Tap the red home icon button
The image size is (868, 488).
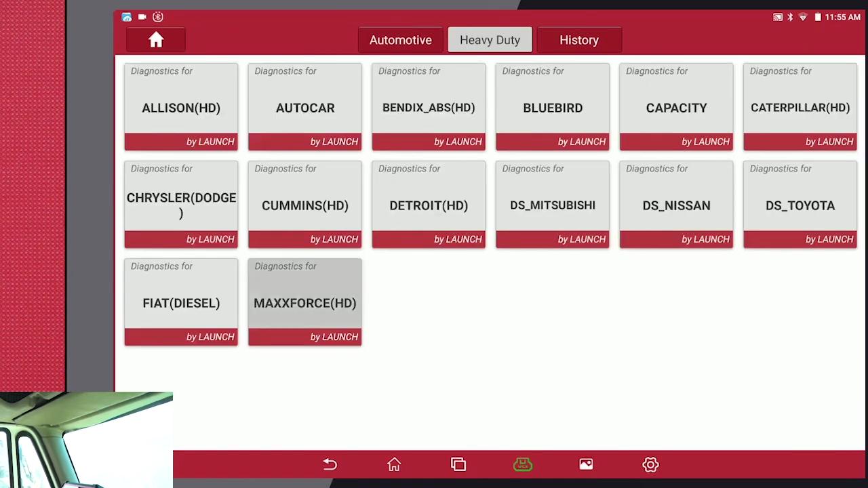(x=156, y=40)
